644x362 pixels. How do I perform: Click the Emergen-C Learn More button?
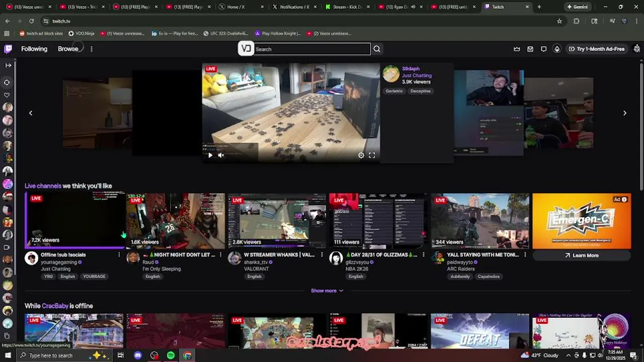pyautogui.click(x=581, y=255)
